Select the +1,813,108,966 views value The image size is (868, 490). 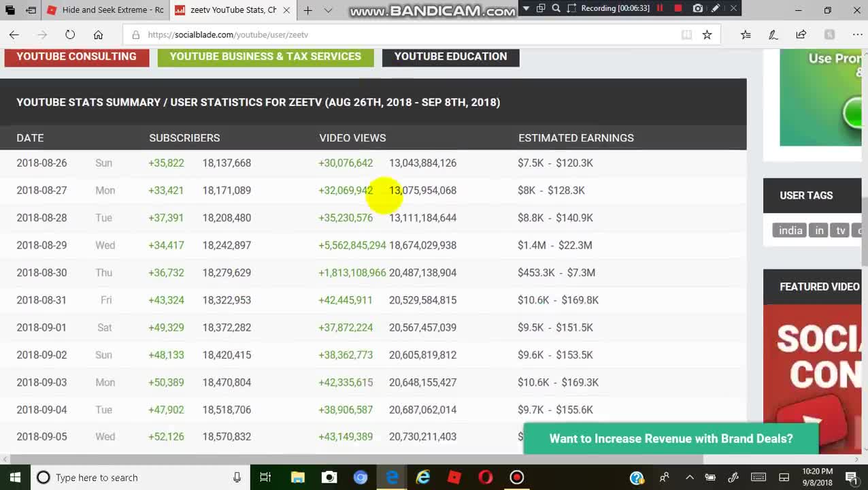point(352,273)
